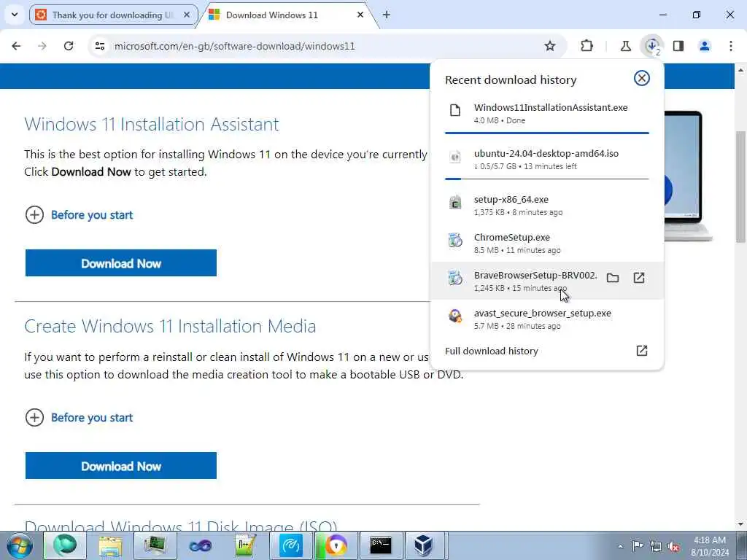
Task: Download Now for Windows 11 Installation Assistant
Action: (121, 262)
